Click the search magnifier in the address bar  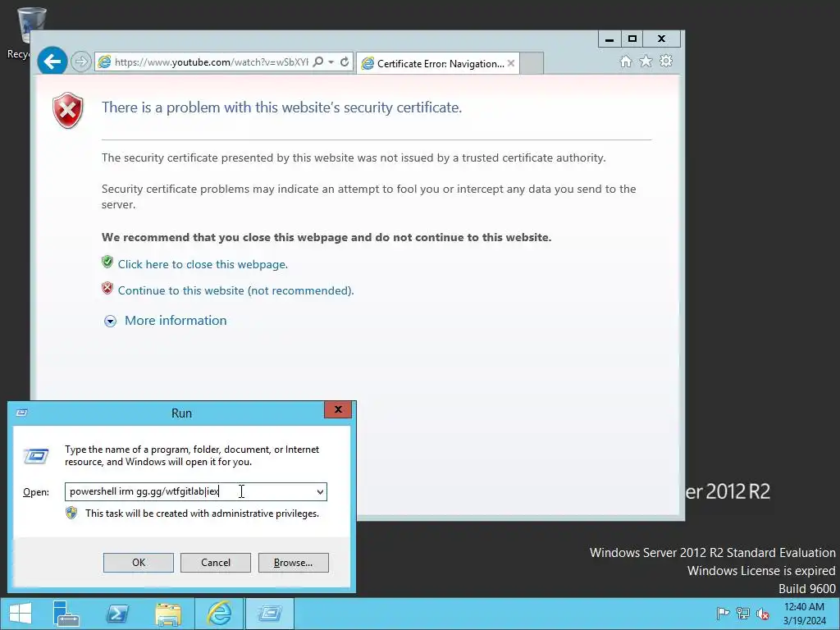[x=317, y=62]
